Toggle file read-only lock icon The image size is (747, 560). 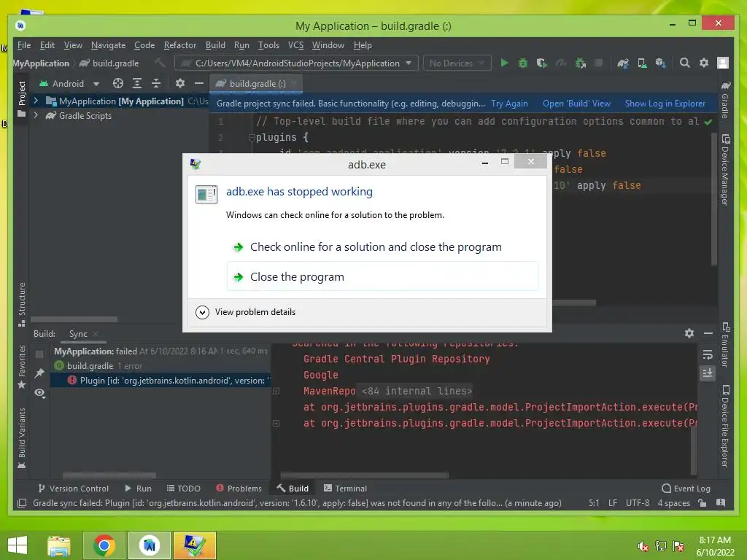click(x=702, y=503)
